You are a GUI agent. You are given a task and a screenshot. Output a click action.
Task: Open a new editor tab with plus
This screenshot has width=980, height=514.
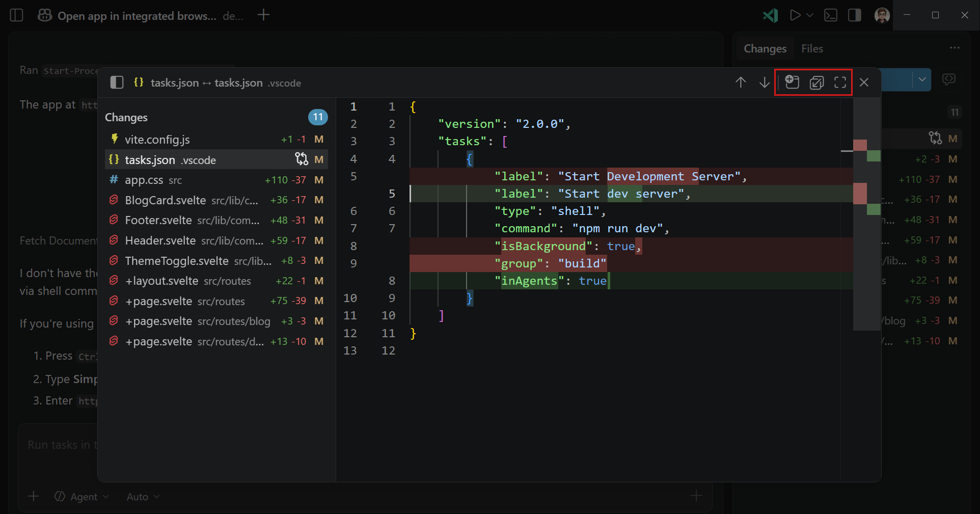pyautogui.click(x=263, y=15)
